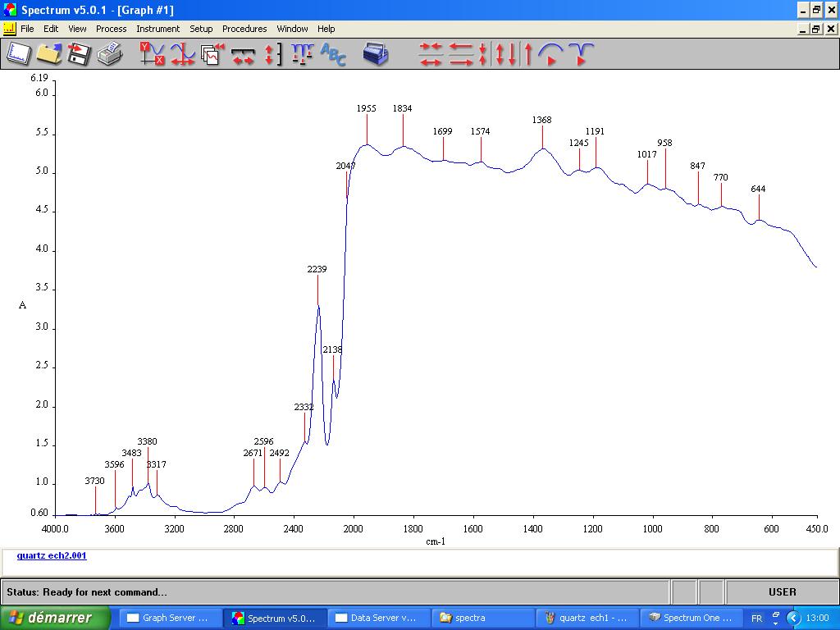Click the curved arc with play arrow icon

(550, 54)
